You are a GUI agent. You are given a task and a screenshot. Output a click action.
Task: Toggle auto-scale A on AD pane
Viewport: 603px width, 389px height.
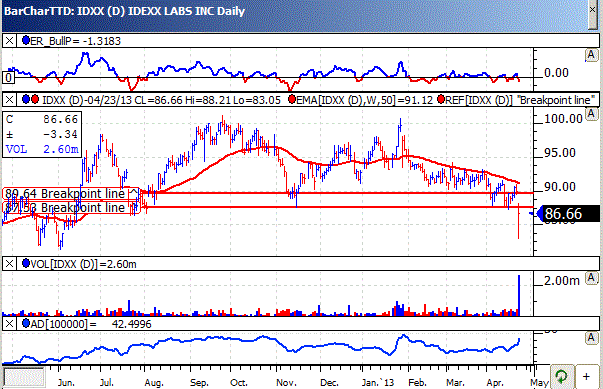click(x=591, y=338)
